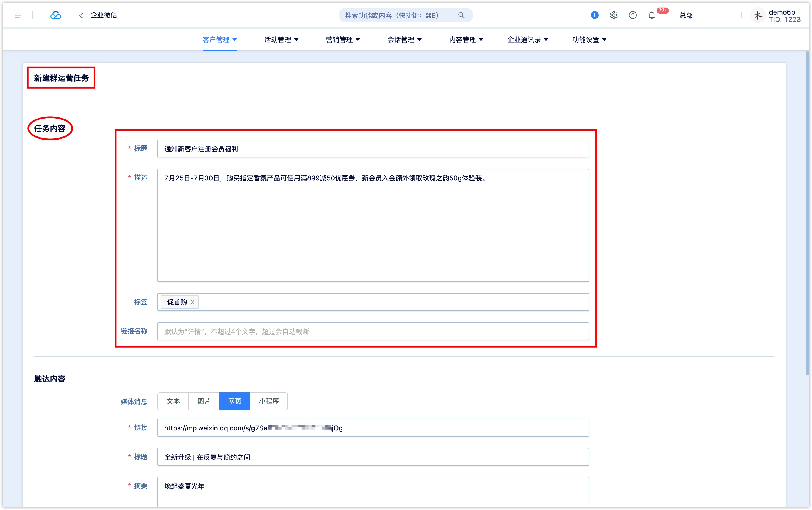Viewport: 812px width, 510px height.
Task: Click the 新建群运营任务 page heading
Action: pos(61,78)
